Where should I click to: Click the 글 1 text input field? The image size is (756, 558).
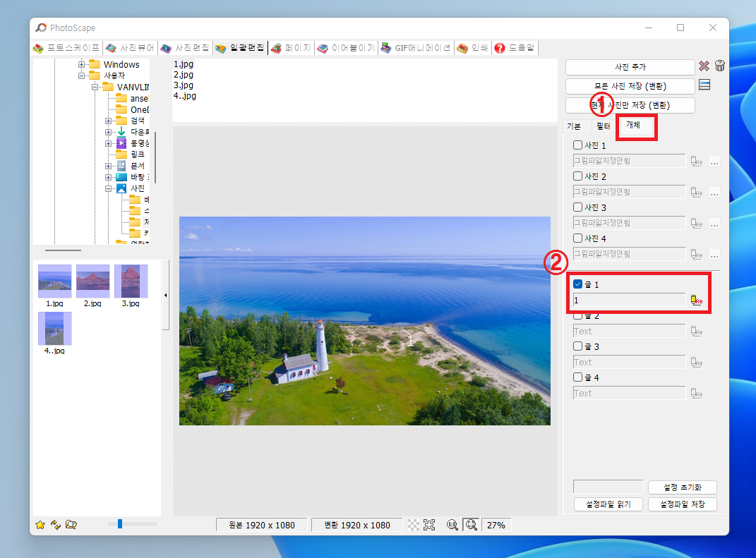629,301
